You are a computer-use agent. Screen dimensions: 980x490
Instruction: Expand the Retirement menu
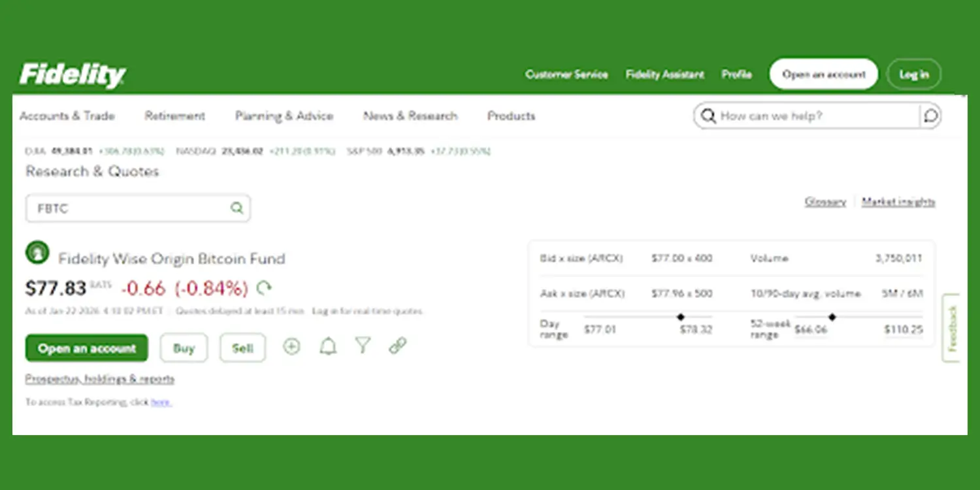(x=175, y=116)
